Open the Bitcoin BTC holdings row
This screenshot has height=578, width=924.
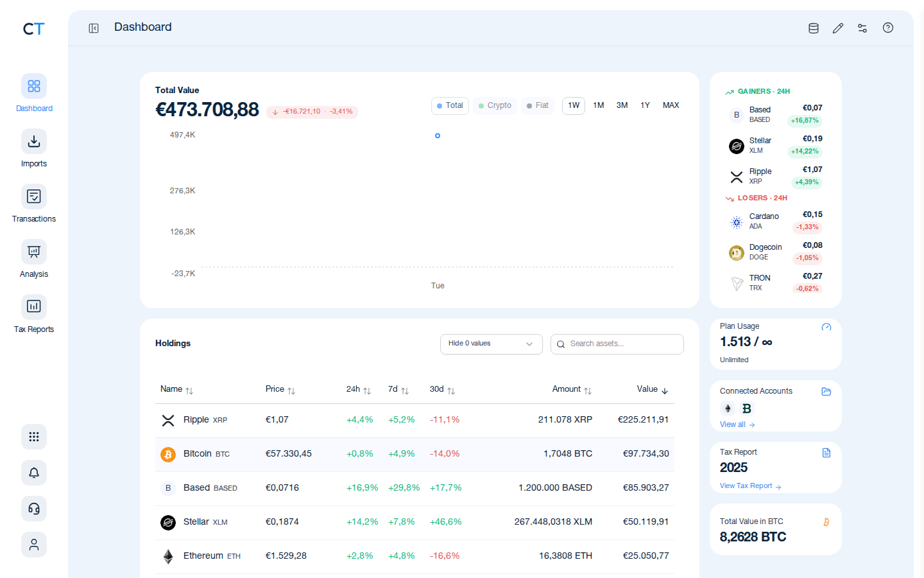point(415,454)
